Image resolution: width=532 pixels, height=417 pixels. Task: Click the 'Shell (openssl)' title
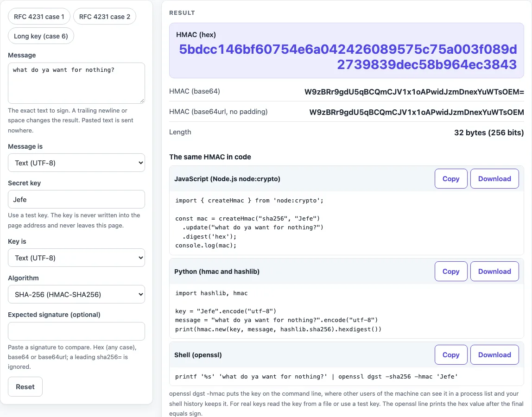tap(198, 355)
